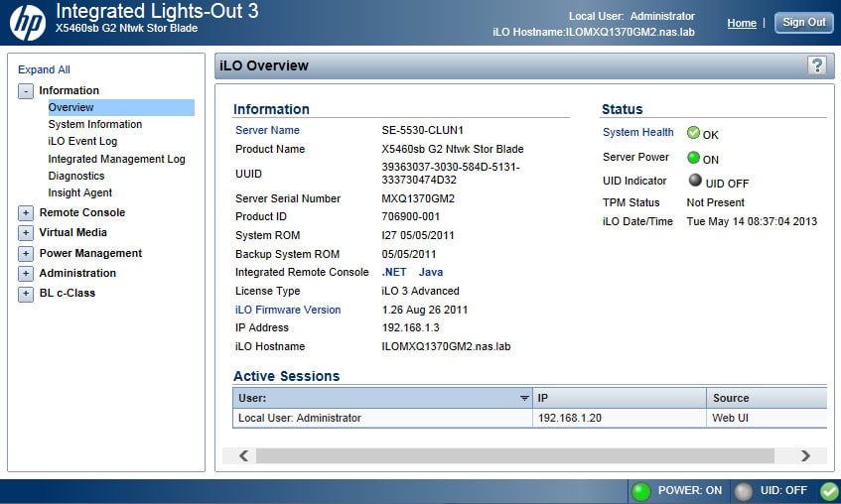Click the User: column header

[x=382, y=398]
